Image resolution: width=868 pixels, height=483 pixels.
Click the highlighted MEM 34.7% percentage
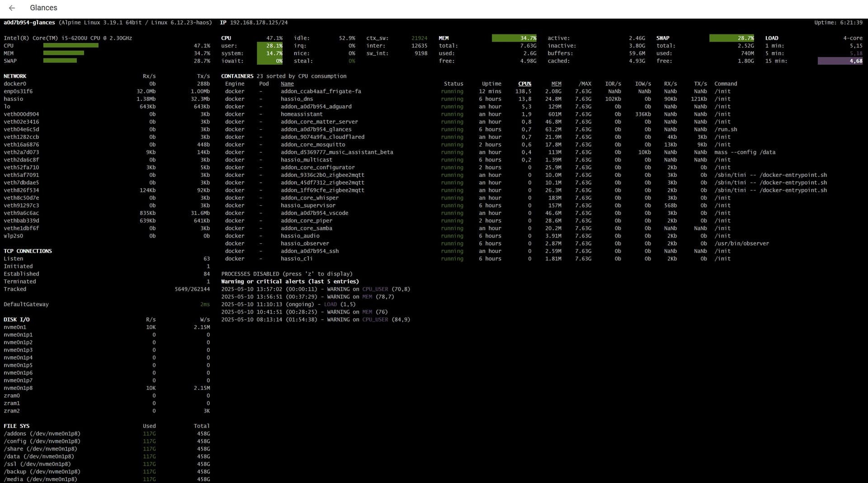point(514,38)
